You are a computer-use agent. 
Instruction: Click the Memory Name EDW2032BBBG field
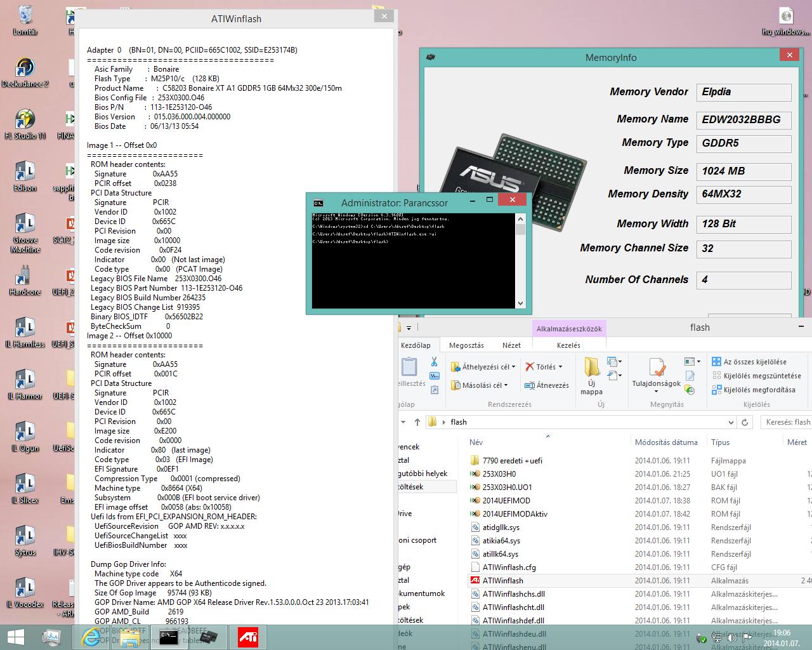pos(743,120)
